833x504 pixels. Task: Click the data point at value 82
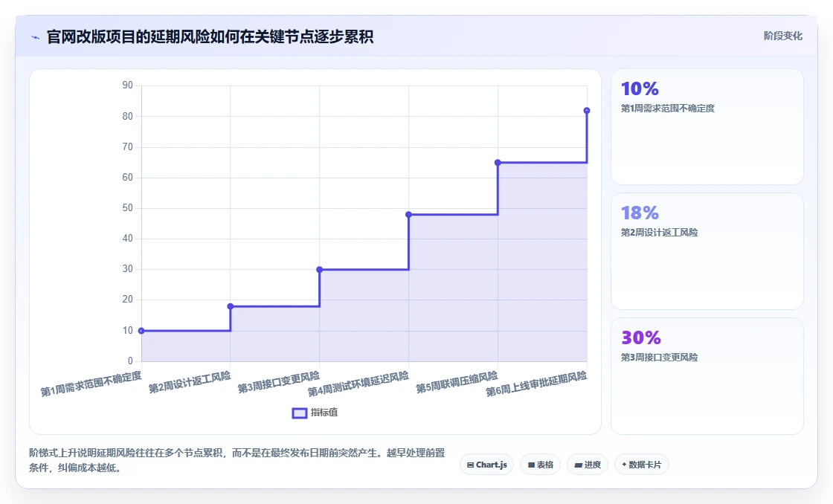[587, 111]
